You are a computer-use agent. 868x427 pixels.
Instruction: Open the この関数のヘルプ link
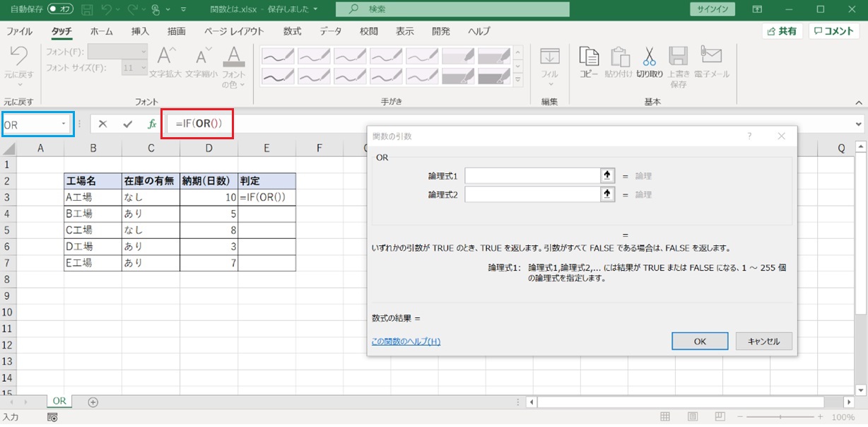tap(406, 341)
